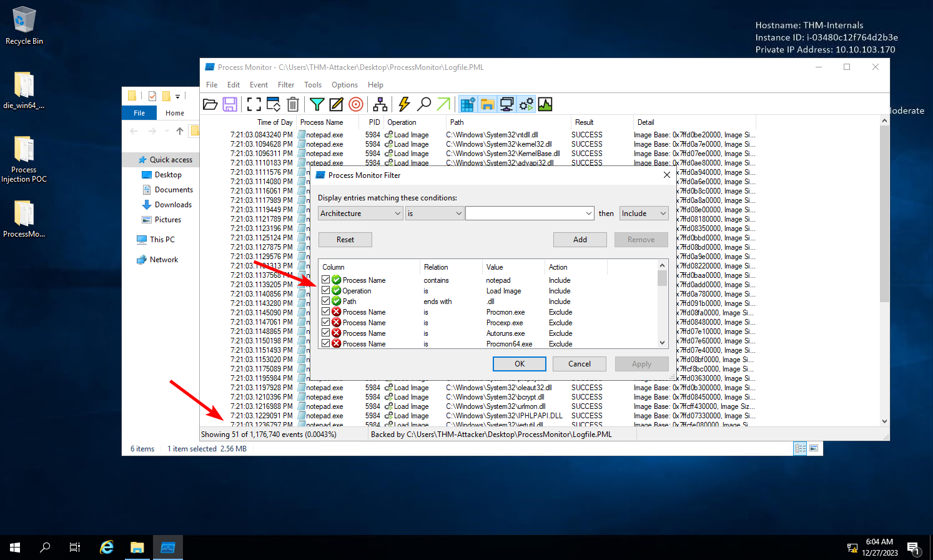The width and height of the screenshot is (933, 560).
Task: Click the Value column header in filter list
Action: tap(513, 267)
